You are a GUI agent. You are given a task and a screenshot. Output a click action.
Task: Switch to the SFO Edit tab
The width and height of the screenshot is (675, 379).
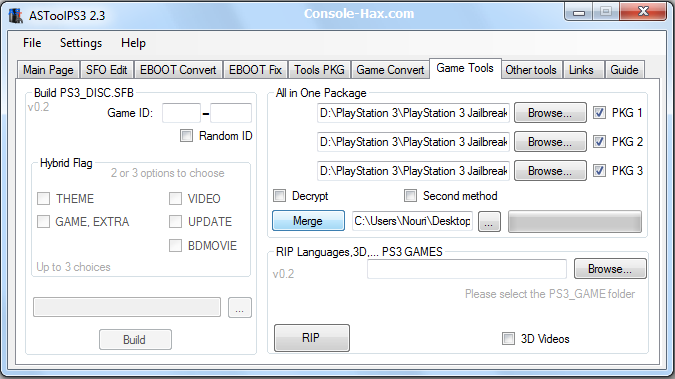[x=106, y=70]
